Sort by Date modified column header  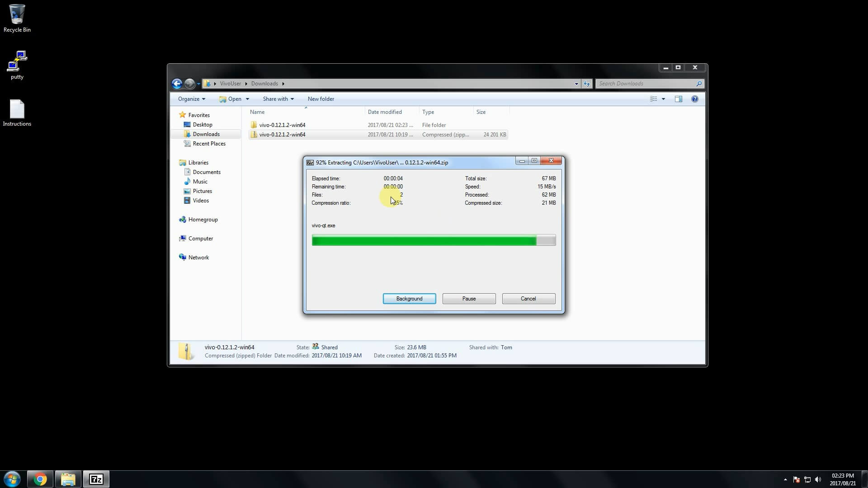pyautogui.click(x=385, y=112)
